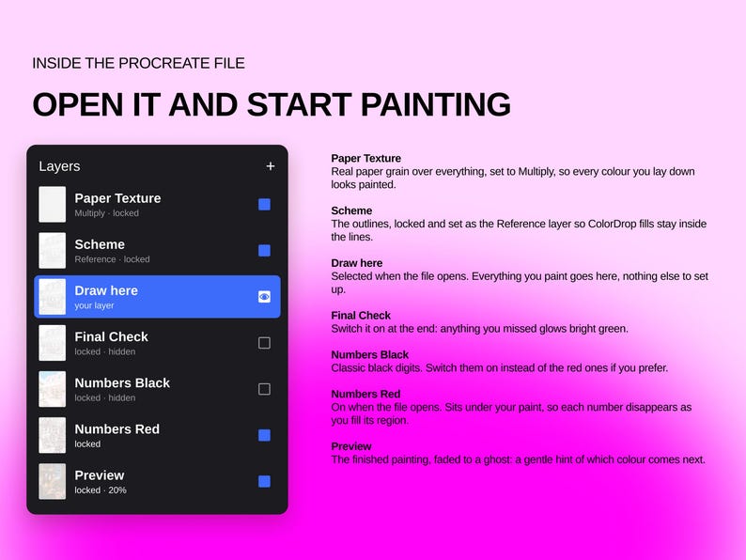The width and height of the screenshot is (746, 560).
Task: Click the 'Numbers Red' description heading on right
Action: click(x=365, y=394)
